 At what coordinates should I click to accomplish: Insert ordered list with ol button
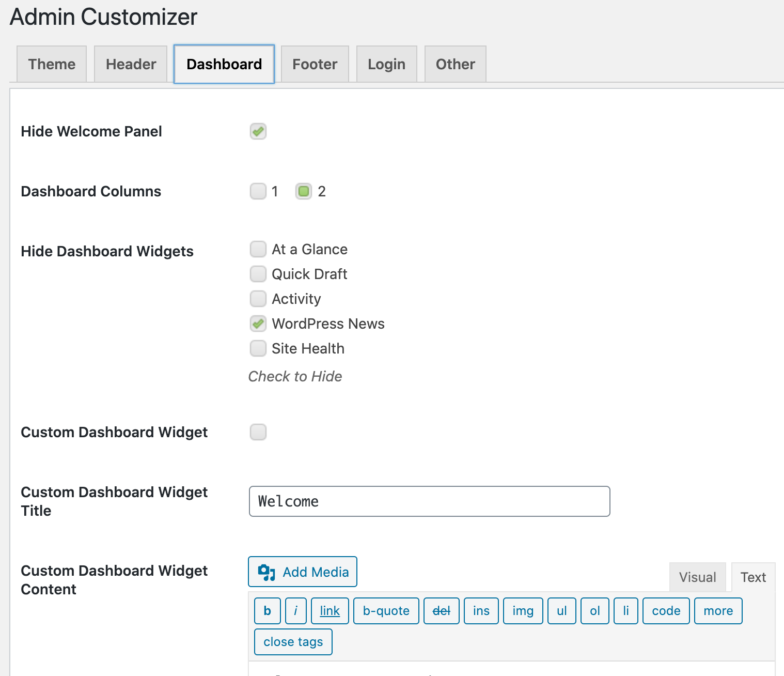pyautogui.click(x=595, y=611)
